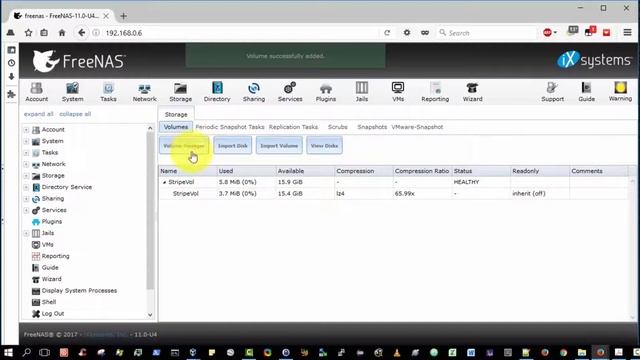
Task: Open the Reporting toolbar icon
Action: pos(435,91)
